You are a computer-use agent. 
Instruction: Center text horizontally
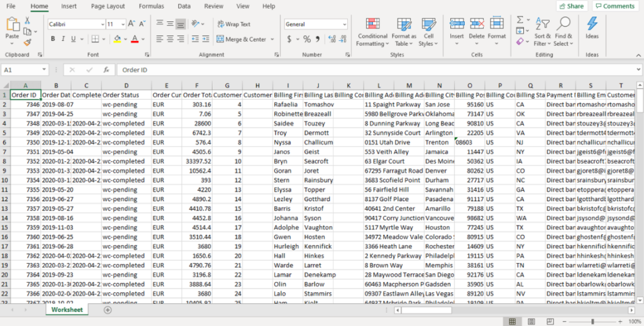pos(170,39)
